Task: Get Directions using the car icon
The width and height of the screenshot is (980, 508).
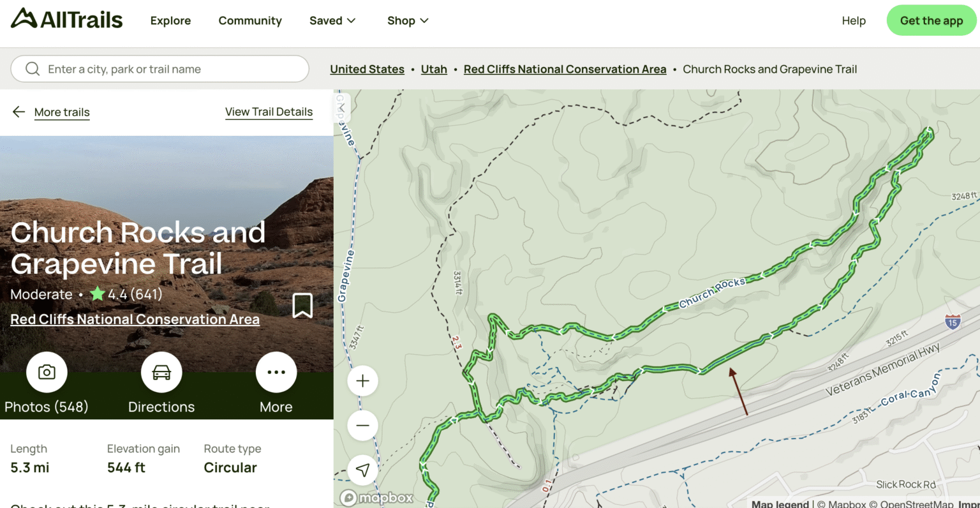Action: pos(161,372)
